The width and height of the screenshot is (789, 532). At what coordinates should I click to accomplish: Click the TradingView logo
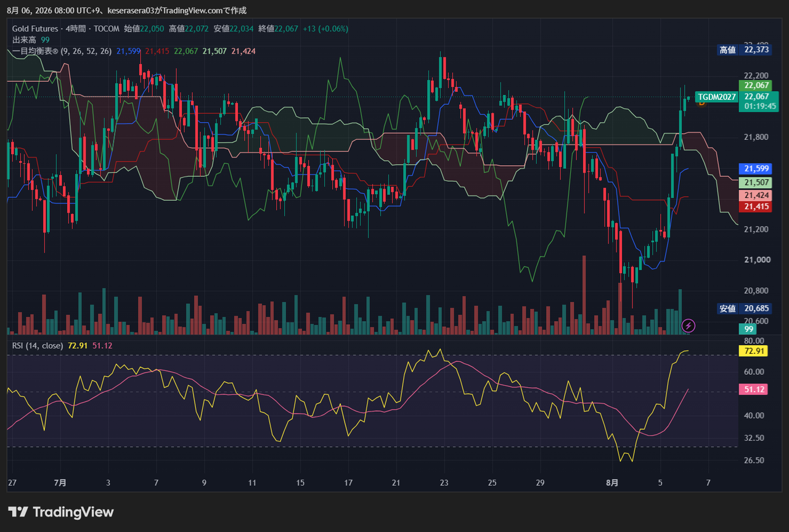[61, 512]
